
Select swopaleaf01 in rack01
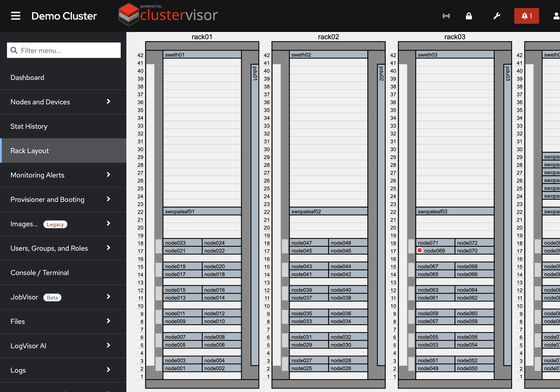coord(202,211)
